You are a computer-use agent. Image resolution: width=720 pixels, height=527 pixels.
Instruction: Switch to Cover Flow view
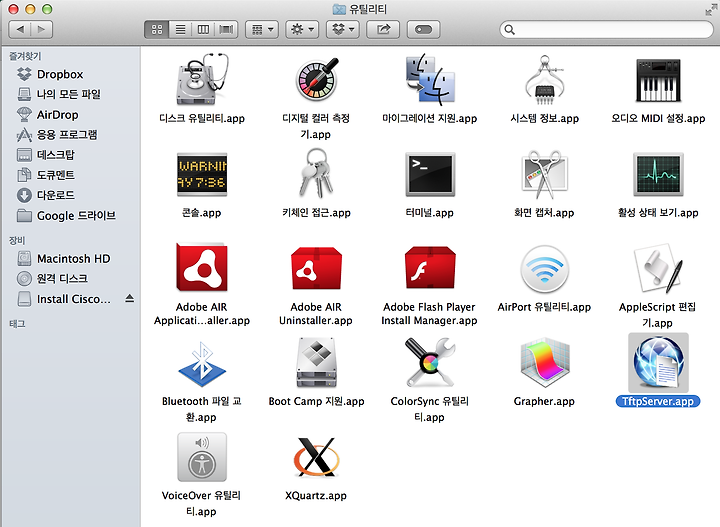pyautogui.click(x=226, y=29)
